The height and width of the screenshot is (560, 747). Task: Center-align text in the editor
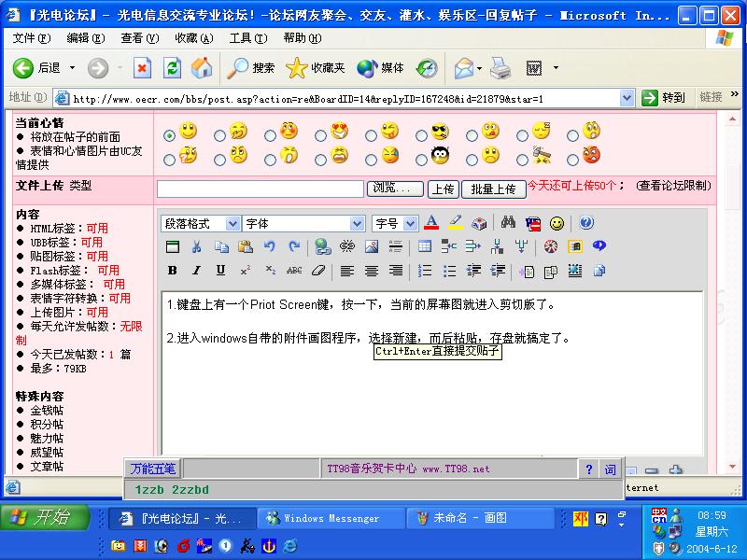(x=371, y=271)
